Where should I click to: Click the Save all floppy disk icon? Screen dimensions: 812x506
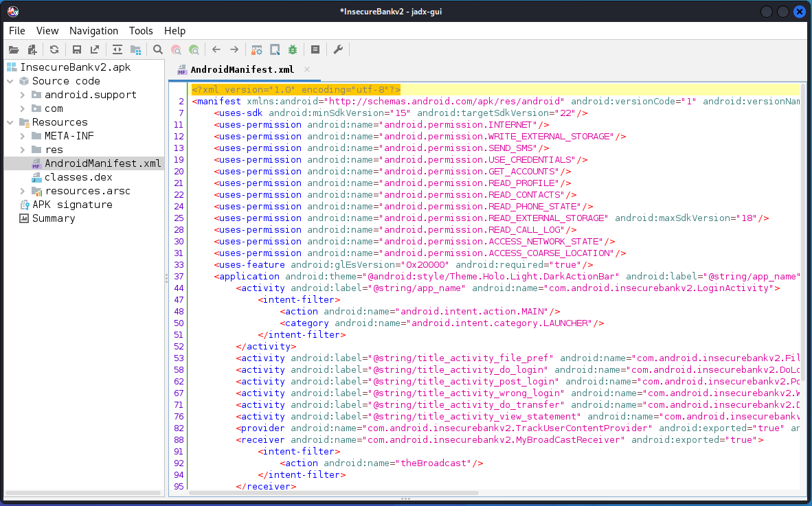click(x=77, y=49)
